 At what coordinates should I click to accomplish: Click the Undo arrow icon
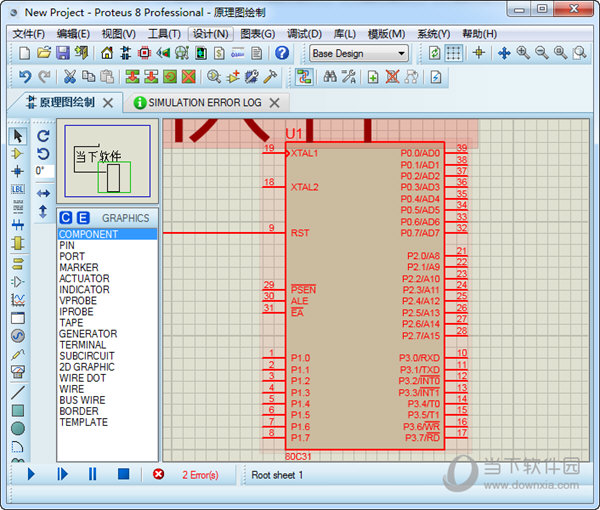pyautogui.click(x=24, y=77)
